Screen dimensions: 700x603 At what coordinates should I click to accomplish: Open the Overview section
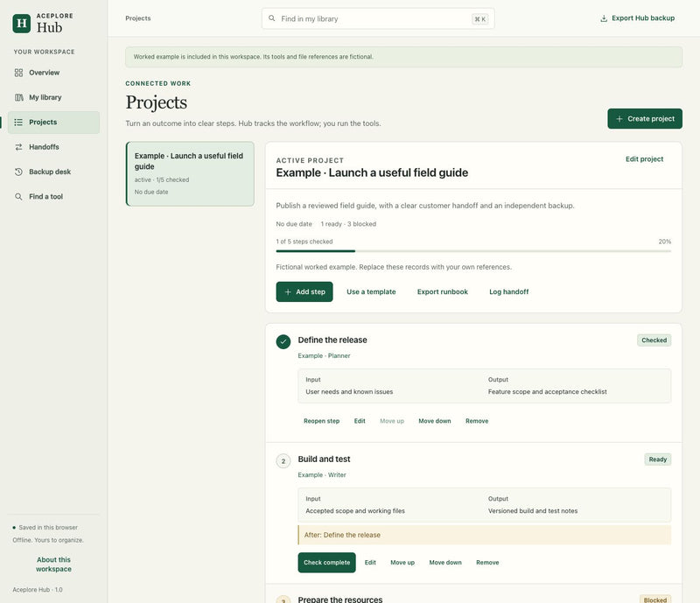(x=53, y=73)
